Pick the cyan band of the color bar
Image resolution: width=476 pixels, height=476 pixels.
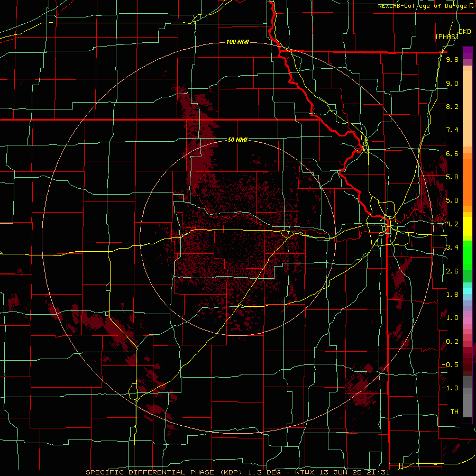pos(467,291)
